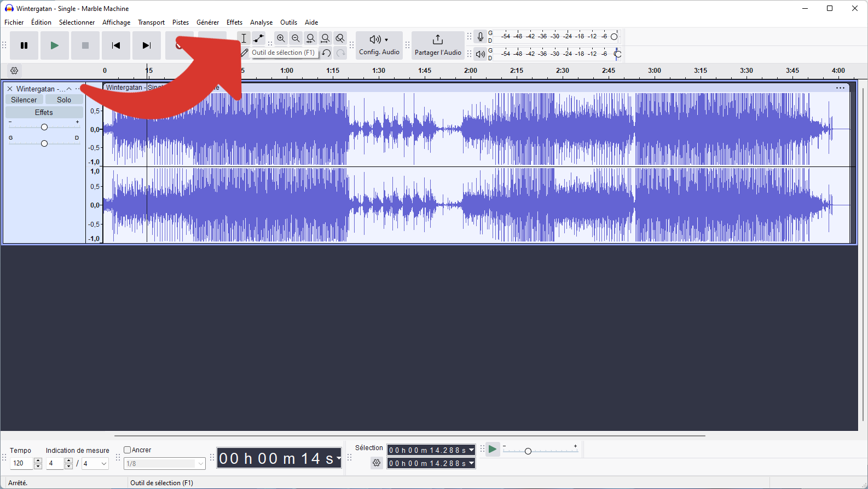The width and height of the screenshot is (868, 489).
Task: Toggle Solo on the Wintergatan track
Action: click(x=64, y=100)
